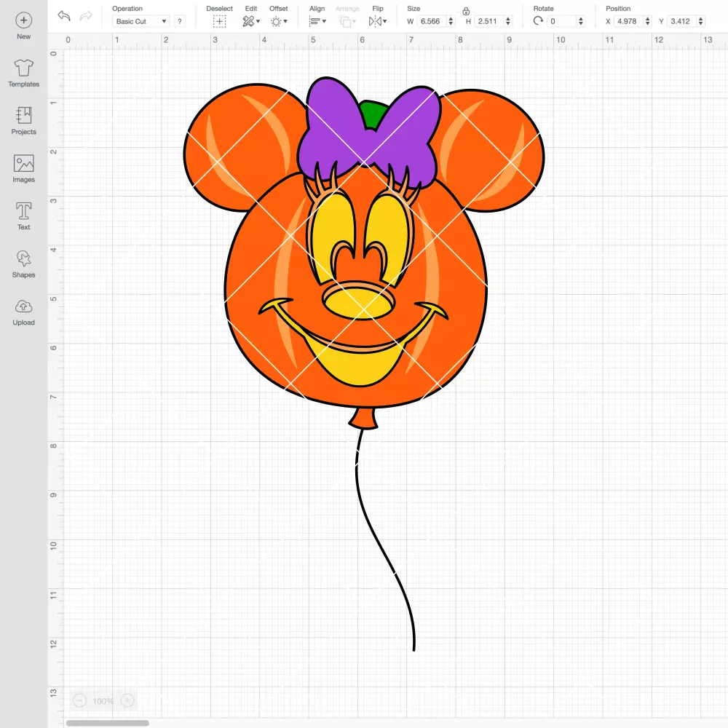Open the Projects panel
The image size is (728, 728).
(24, 121)
